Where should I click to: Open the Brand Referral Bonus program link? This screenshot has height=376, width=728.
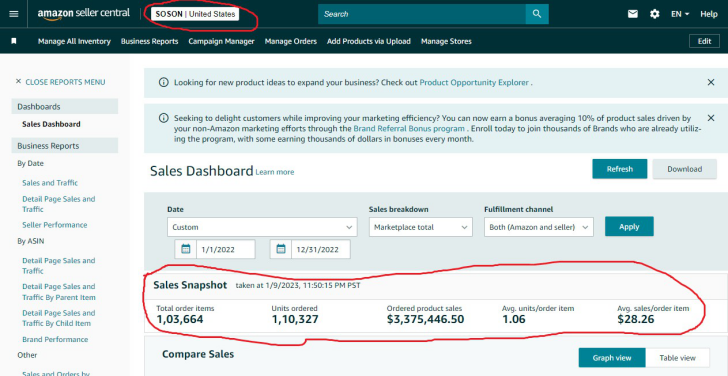click(409, 129)
